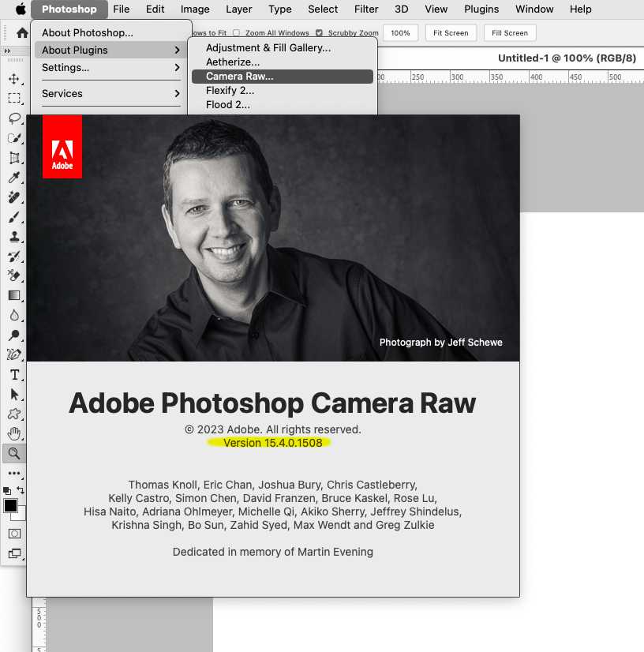This screenshot has height=652, width=644.
Task: Reset default foreground and background colors
Action: (7, 491)
